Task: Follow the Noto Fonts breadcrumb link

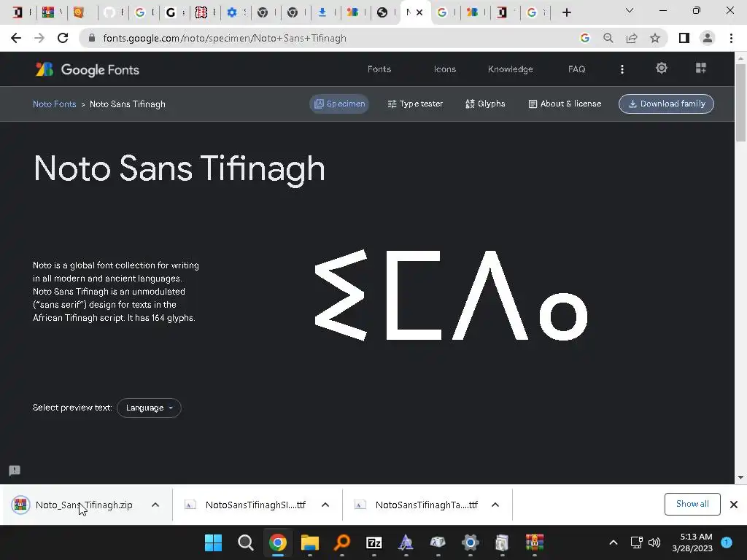Action: coord(54,104)
